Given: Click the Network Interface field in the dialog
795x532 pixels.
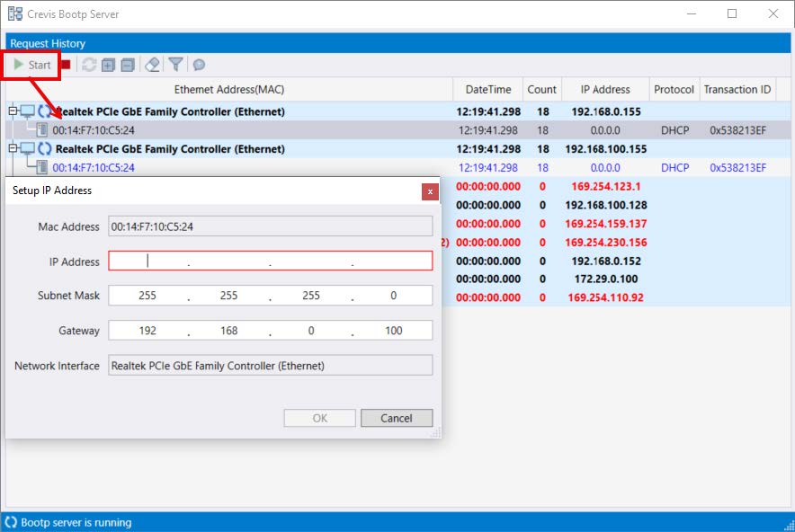Looking at the screenshot, I should pyautogui.click(x=270, y=366).
